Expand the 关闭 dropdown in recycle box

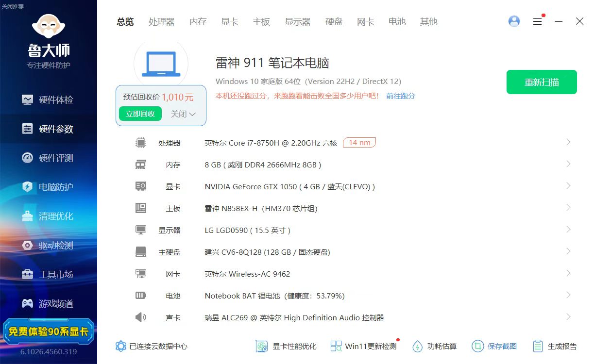click(x=183, y=114)
